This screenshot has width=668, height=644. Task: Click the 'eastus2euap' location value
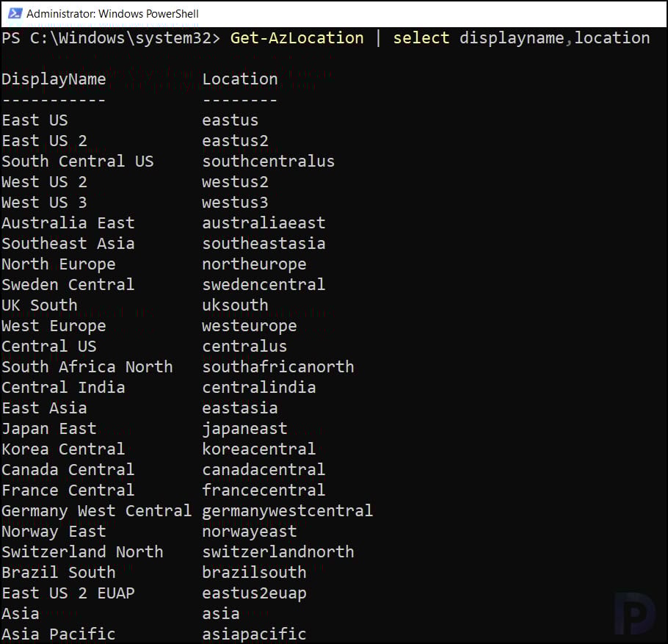click(x=254, y=594)
